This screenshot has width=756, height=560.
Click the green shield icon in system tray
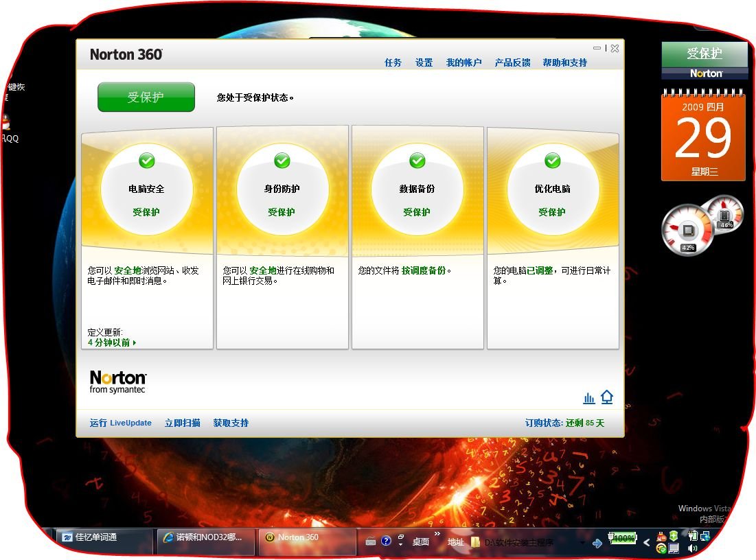click(673, 537)
